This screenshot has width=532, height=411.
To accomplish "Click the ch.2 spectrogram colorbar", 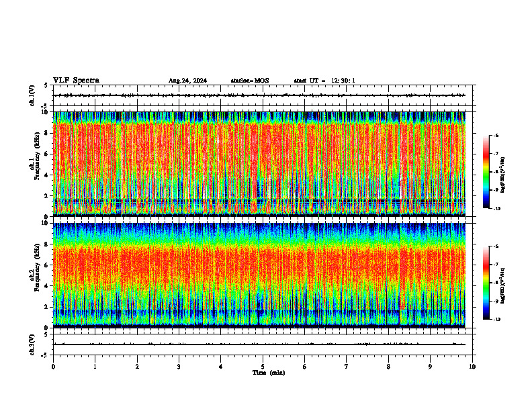I will pos(486,283).
